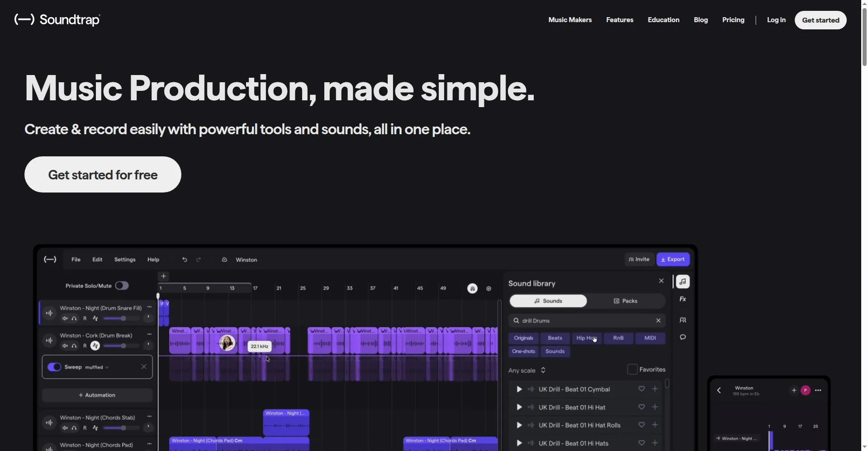Screen dimensions: 868x451
Task: Open the muffled preset dropdown for Sweep
Action: [x=97, y=367]
